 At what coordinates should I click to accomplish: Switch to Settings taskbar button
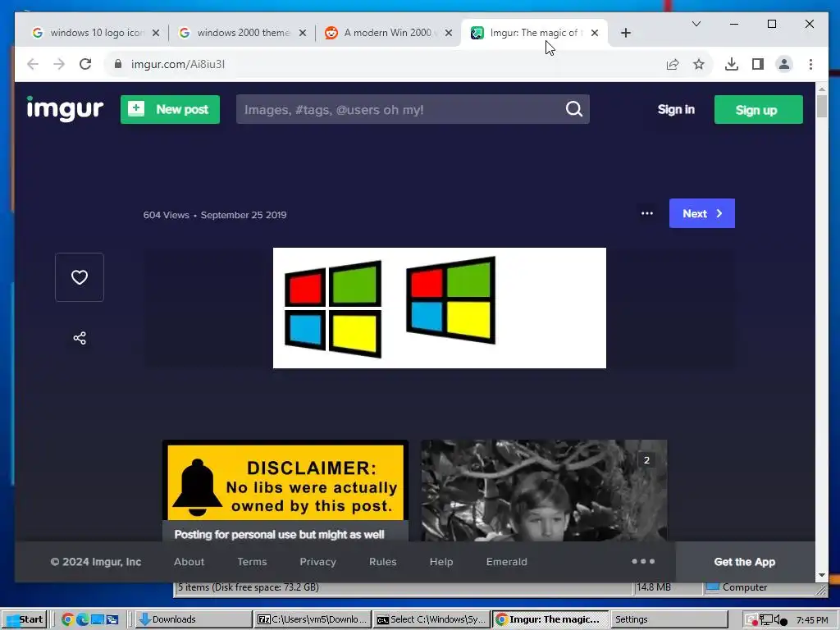pos(669,619)
